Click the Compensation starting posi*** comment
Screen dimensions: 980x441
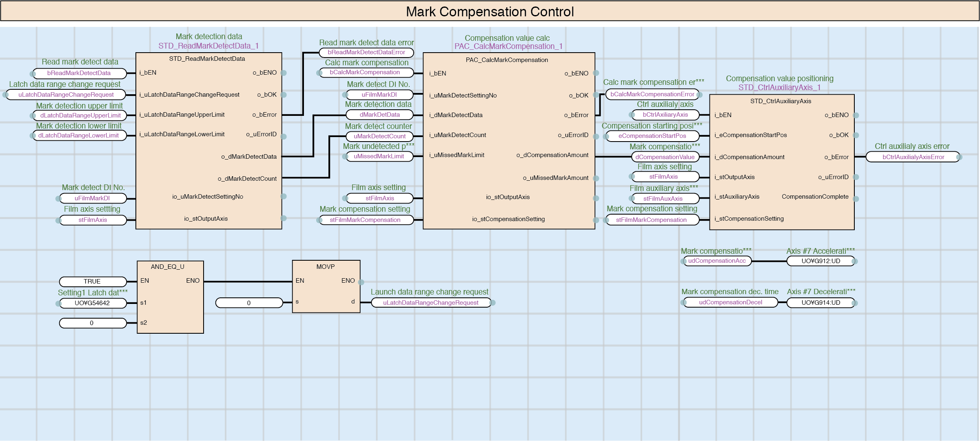coord(652,126)
